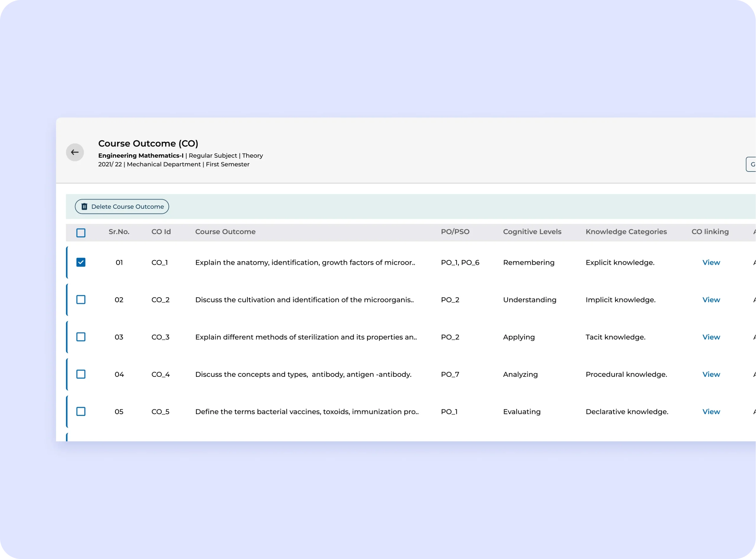Click the Cognitive Levels column header
The image size is (756, 559).
tap(532, 232)
